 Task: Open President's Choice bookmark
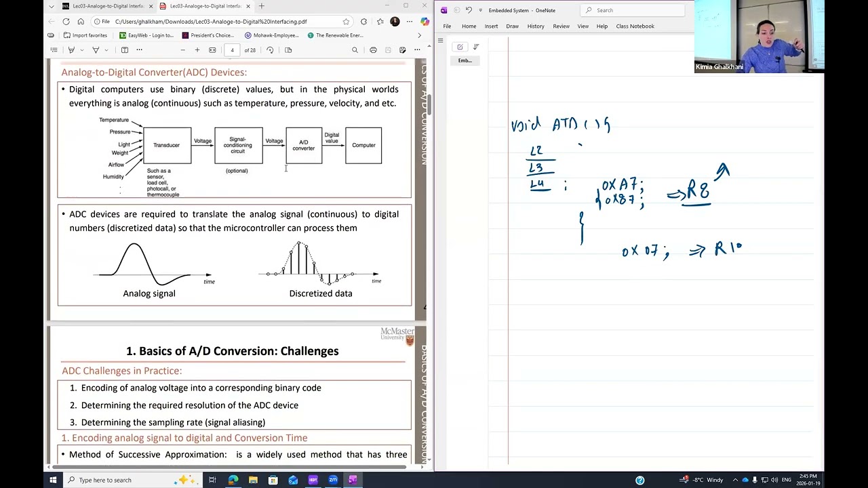coord(208,35)
